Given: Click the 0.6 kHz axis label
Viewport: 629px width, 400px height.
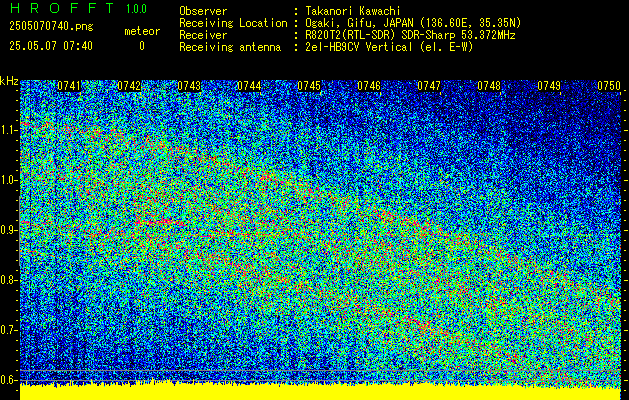Looking at the screenshot, I should click(x=9, y=380).
